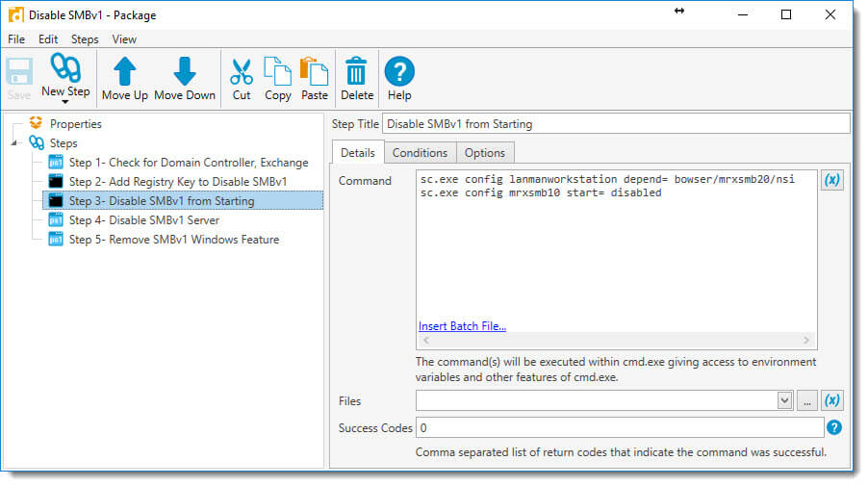Open the Steps menu

point(85,39)
